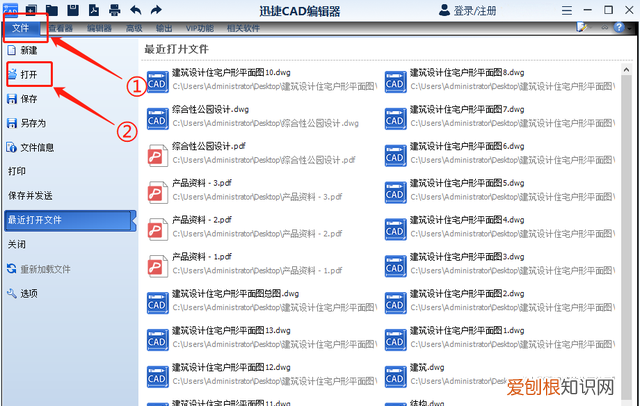Screen dimensions: 640x406
Task: Click CAD icon of 建筑设计住宅户形平面图总图.dwg
Action: pos(157,303)
